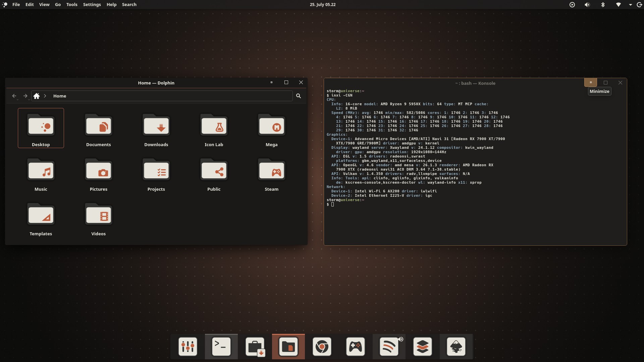Click the "$ inxi -CGN" command line

pos(339,95)
